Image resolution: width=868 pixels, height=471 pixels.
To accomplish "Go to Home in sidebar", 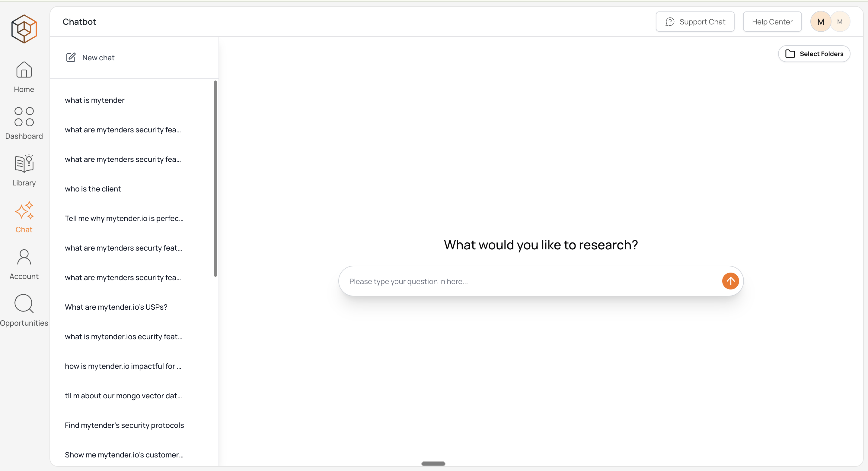I will [24, 77].
